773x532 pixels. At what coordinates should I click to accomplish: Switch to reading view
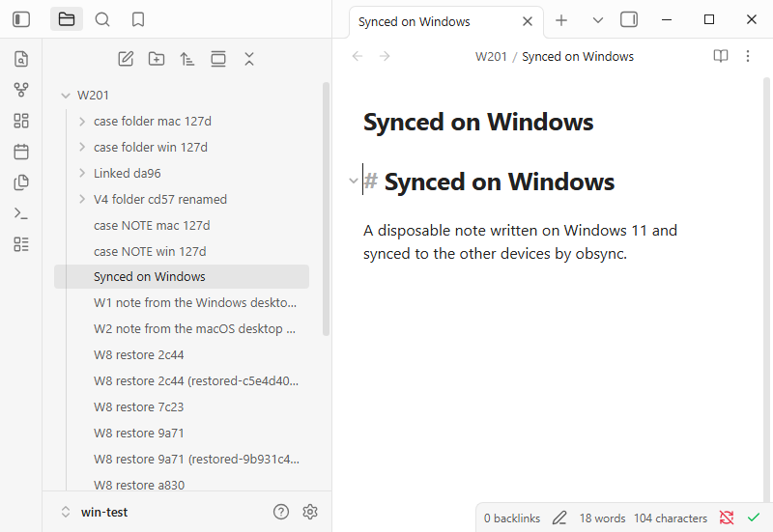coord(721,56)
